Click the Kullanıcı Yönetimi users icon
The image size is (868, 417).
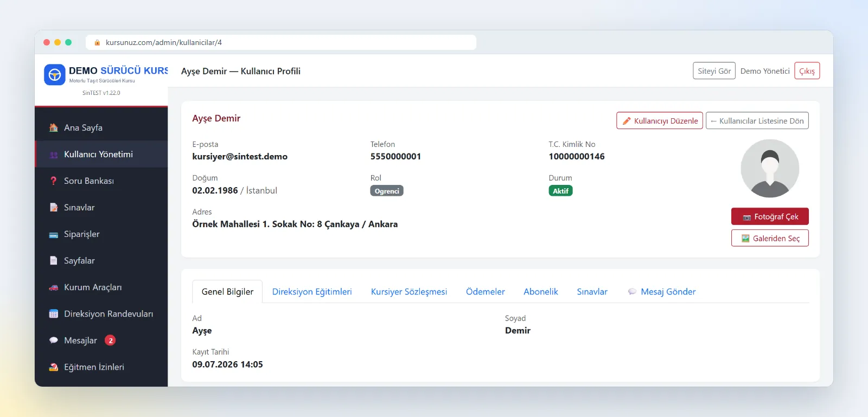click(x=54, y=155)
